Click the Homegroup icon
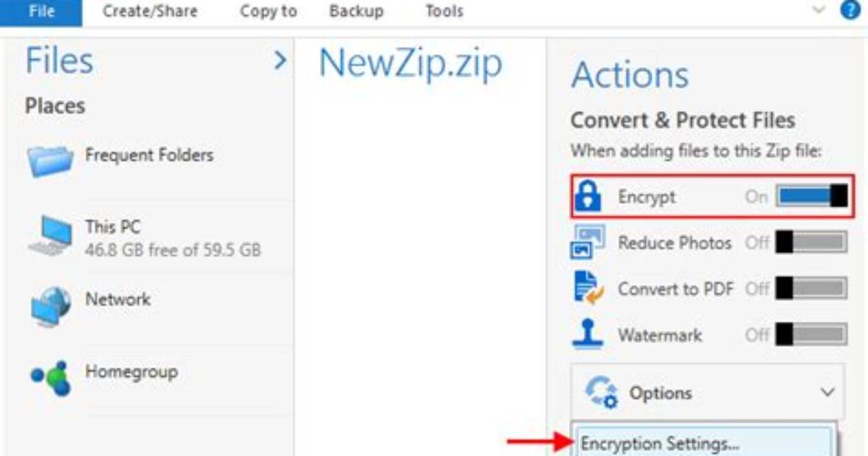The height and width of the screenshot is (456, 868). (51, 378)
